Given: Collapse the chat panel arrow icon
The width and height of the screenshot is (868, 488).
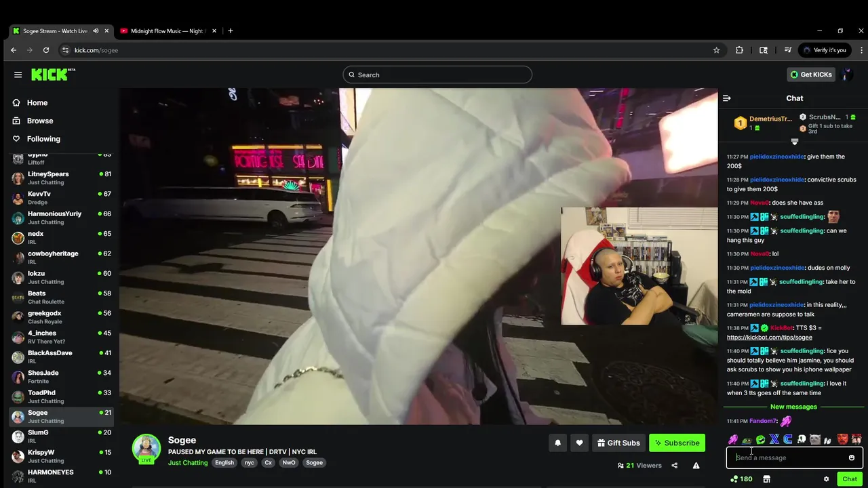Looking at the screenshot, I should pyautogui.click(x=727, y=98).
